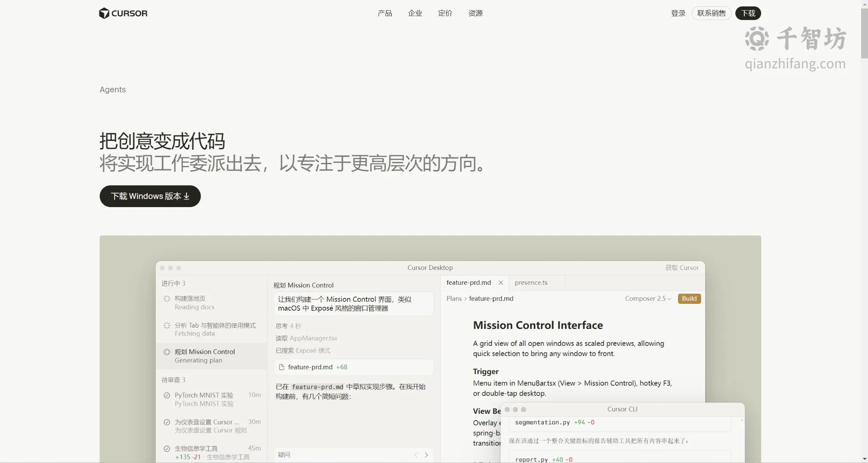Click previous arrow in 疑问 box
The width and height of the screenshot is (868, 463).
coord(416,455)
